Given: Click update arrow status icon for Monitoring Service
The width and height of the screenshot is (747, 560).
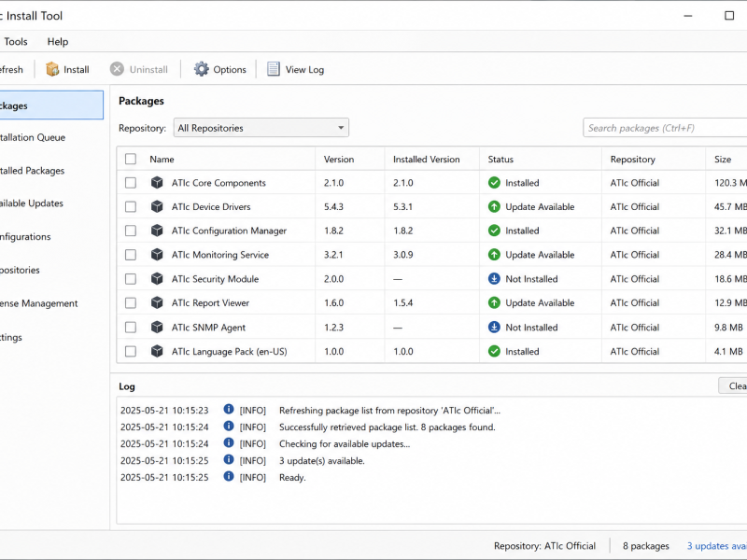Looking at the screenshot, I should [x=494, y=254].
